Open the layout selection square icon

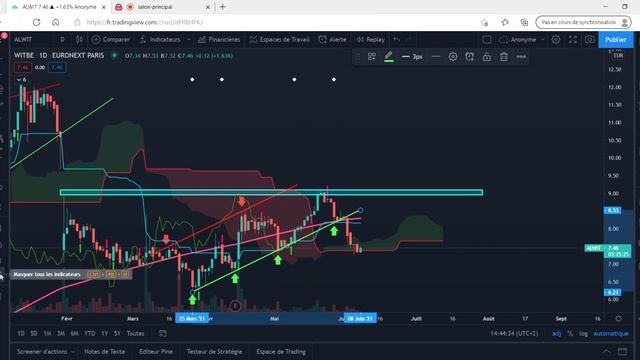click(487, 40)
